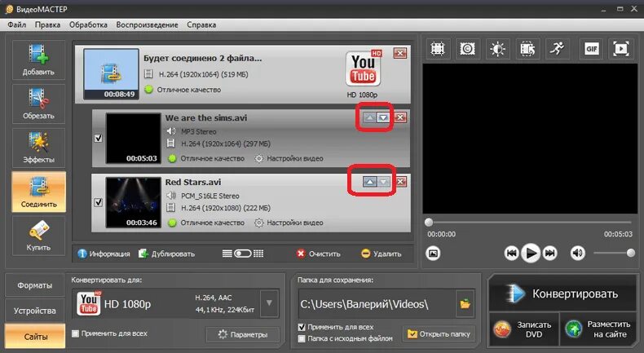Jump to next with forward button
The image size is (644, 353).
click(550, 254)
